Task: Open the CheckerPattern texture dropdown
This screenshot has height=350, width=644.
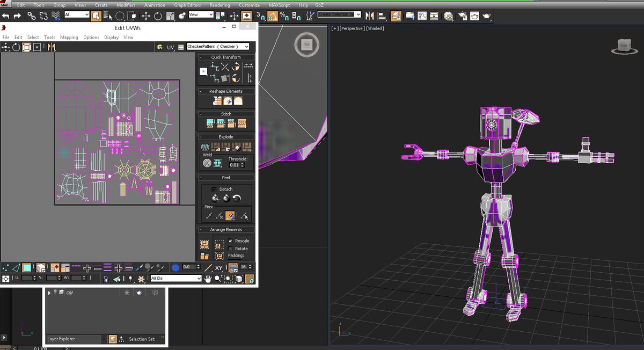Action: point(218,47)
